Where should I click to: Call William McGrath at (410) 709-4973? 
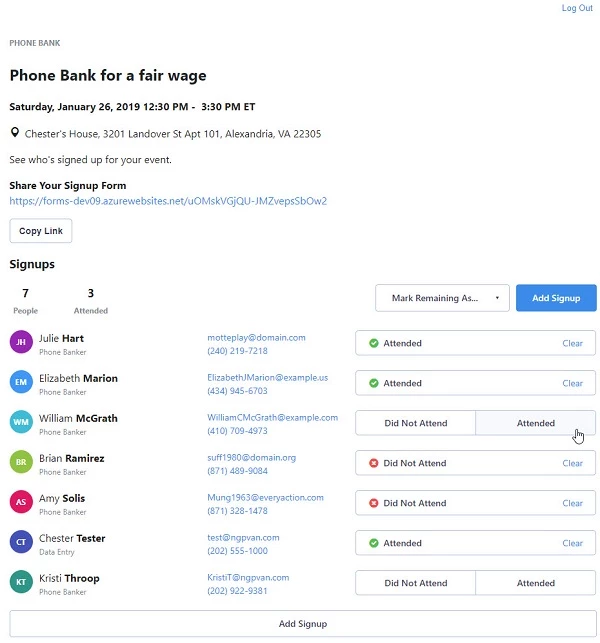click(237, 431)
